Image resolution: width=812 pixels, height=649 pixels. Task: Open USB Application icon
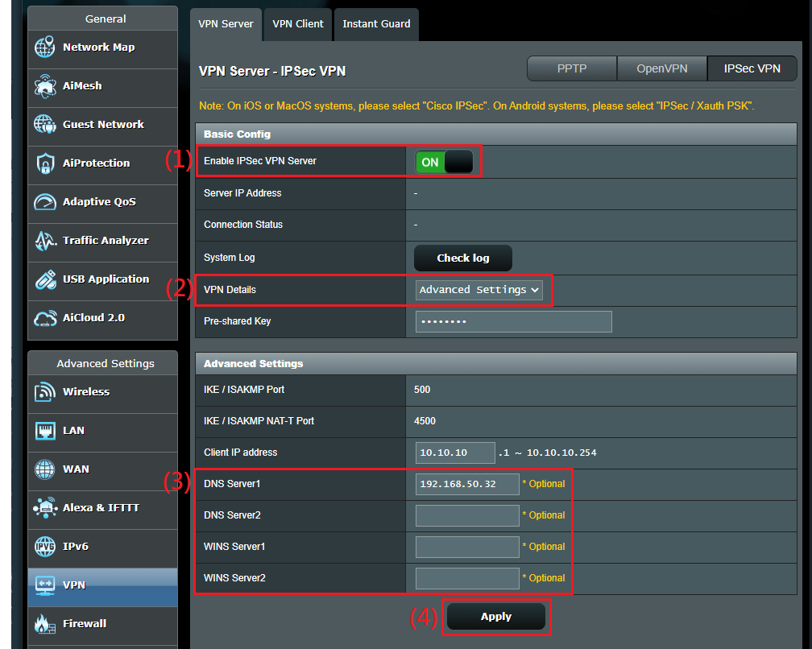coord(45,279)
